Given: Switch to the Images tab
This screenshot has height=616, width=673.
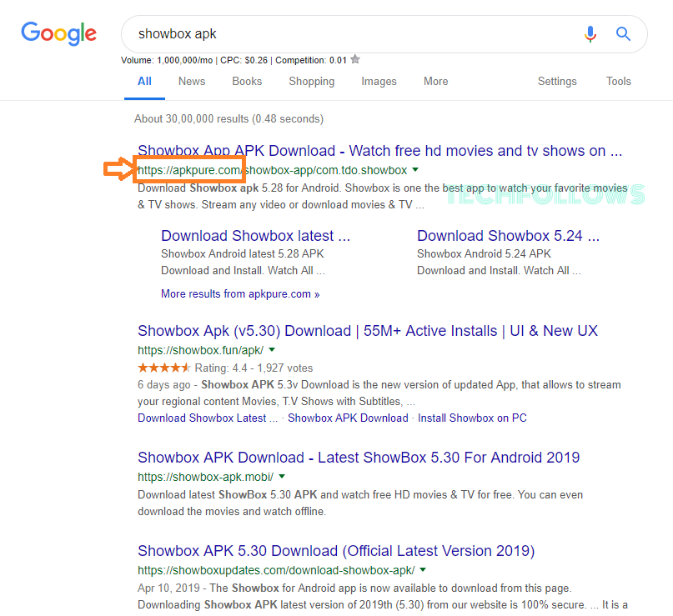Looking at the screenshot, I should pos(379,82).
